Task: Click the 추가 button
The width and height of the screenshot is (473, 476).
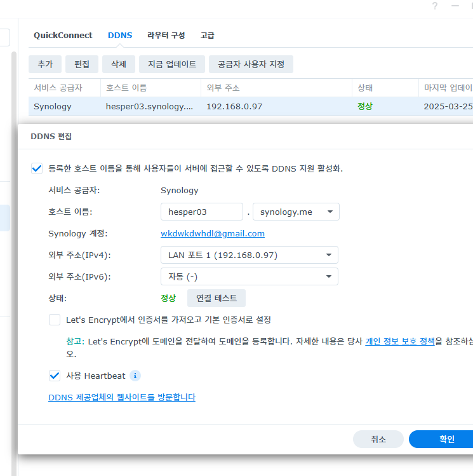Action: coord(45,64)
